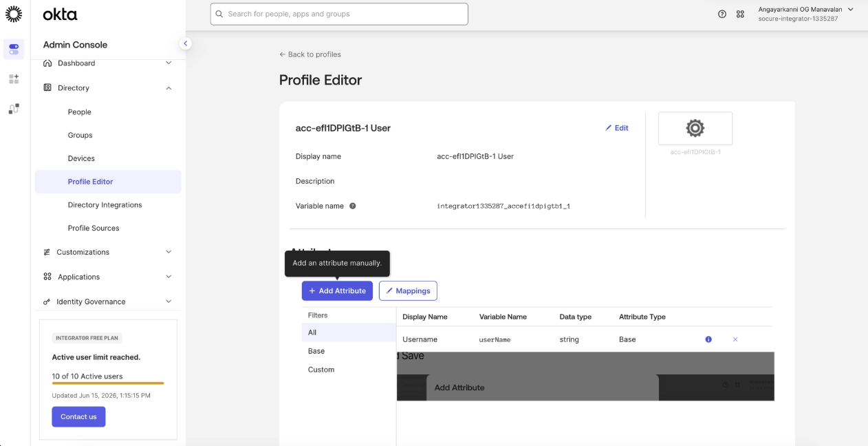Go back to profiles
This screenshot has width=868, height=446.
310,54
